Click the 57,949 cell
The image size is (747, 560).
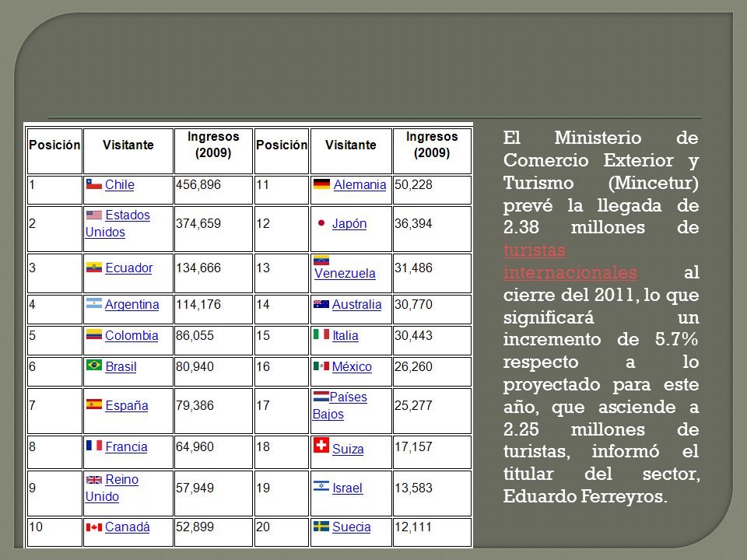213,493
